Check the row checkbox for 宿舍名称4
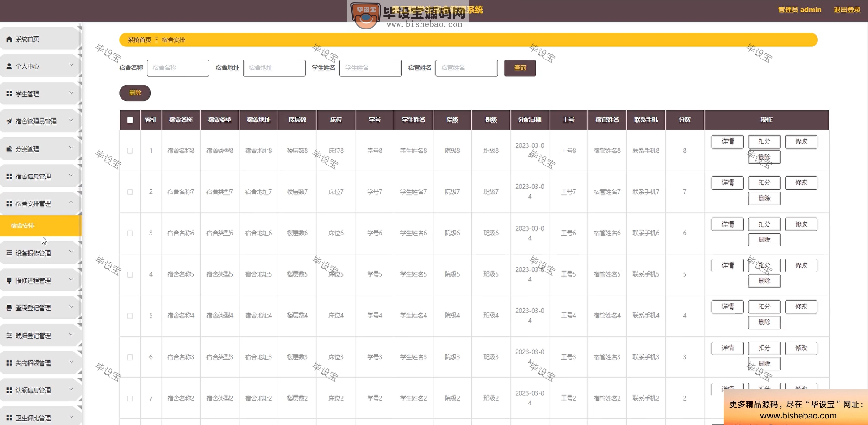This screenshot has width=868, height=425. point(130,316)
